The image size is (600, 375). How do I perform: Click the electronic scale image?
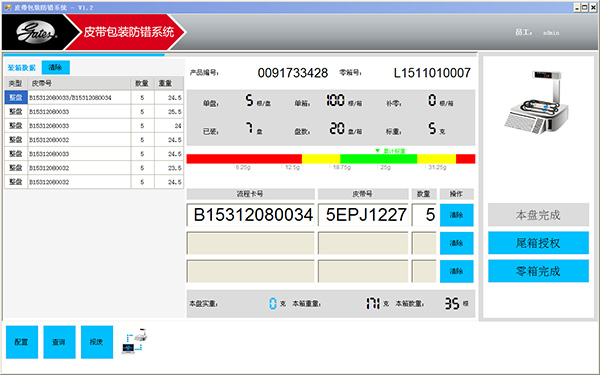pyautogui.click(x=536, y=102)
